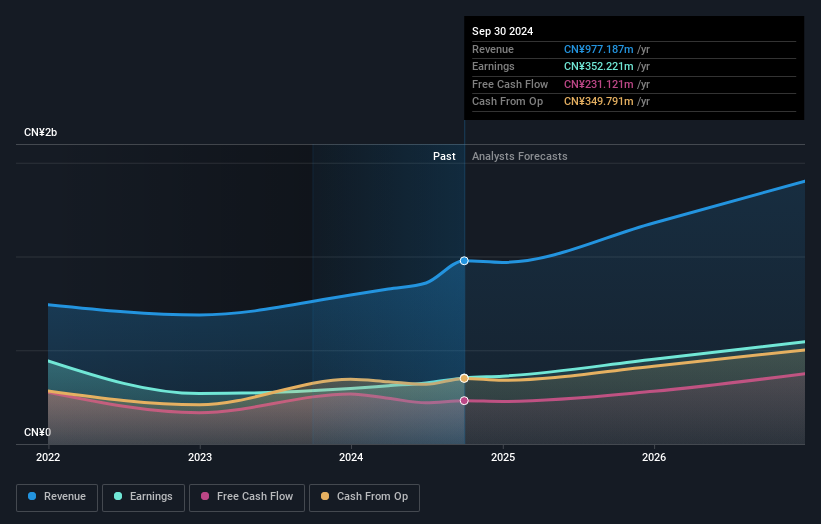The width and height of the screenshot is (821, 524).
Task: Click the Free Cash Flow value CN¥231.121m
Action: pos(598,84)
